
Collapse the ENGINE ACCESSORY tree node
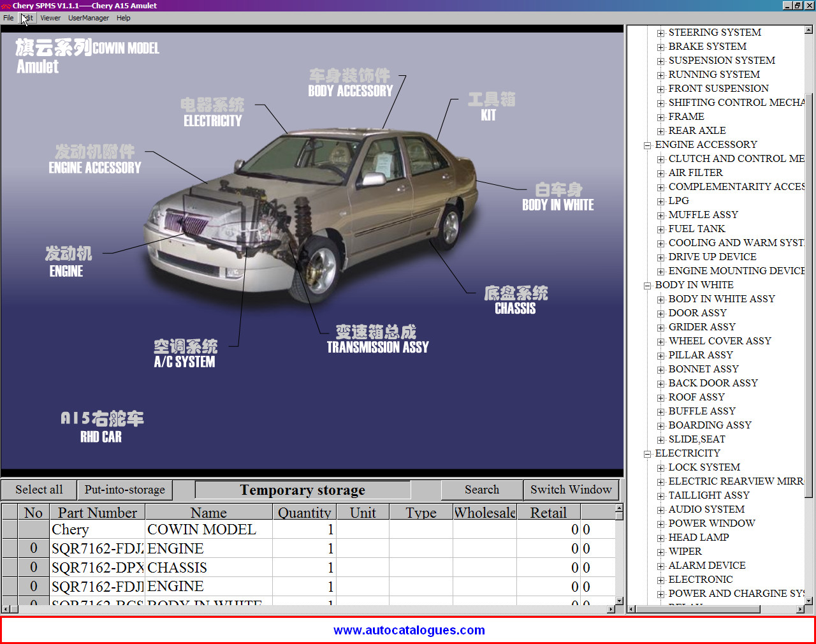647,145
